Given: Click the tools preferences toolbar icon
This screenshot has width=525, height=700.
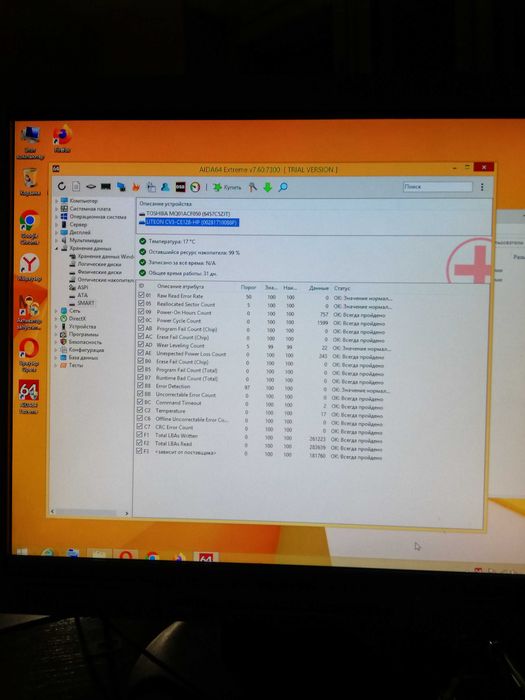Looking at the screenshot, I should pos(253,187).
